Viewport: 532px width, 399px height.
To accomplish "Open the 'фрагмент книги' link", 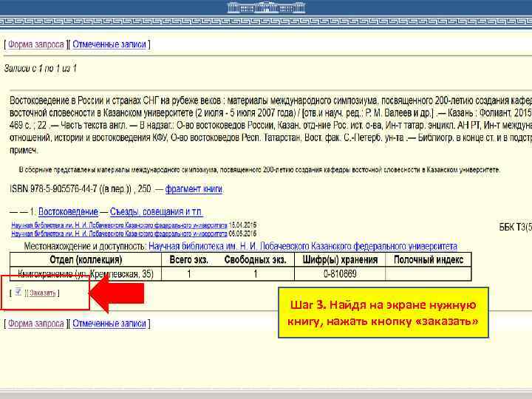I will [x=194, y=189].
